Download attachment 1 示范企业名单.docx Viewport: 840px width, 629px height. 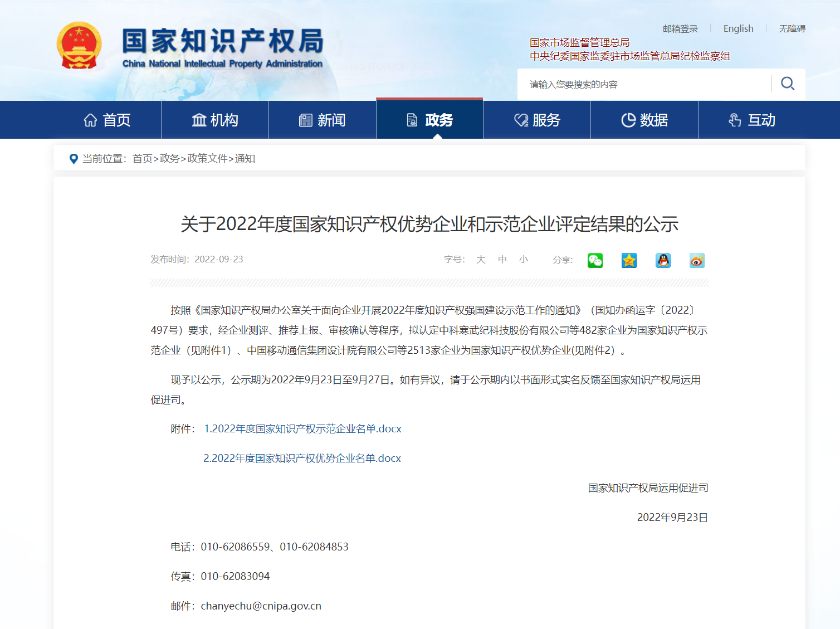point(302,429)
